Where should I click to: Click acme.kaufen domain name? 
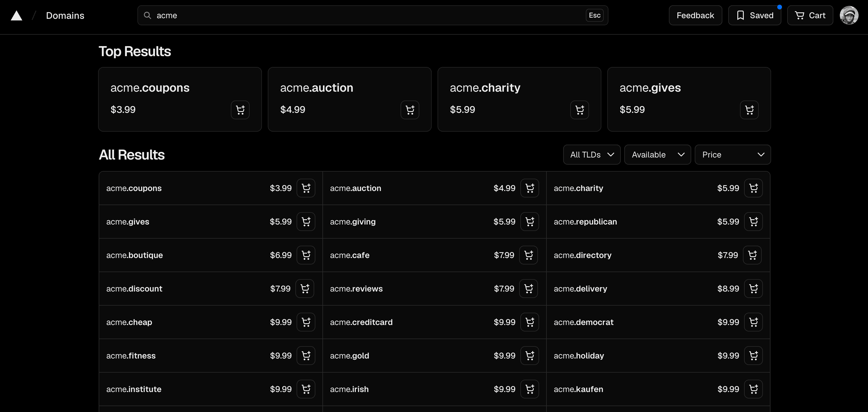578,389
